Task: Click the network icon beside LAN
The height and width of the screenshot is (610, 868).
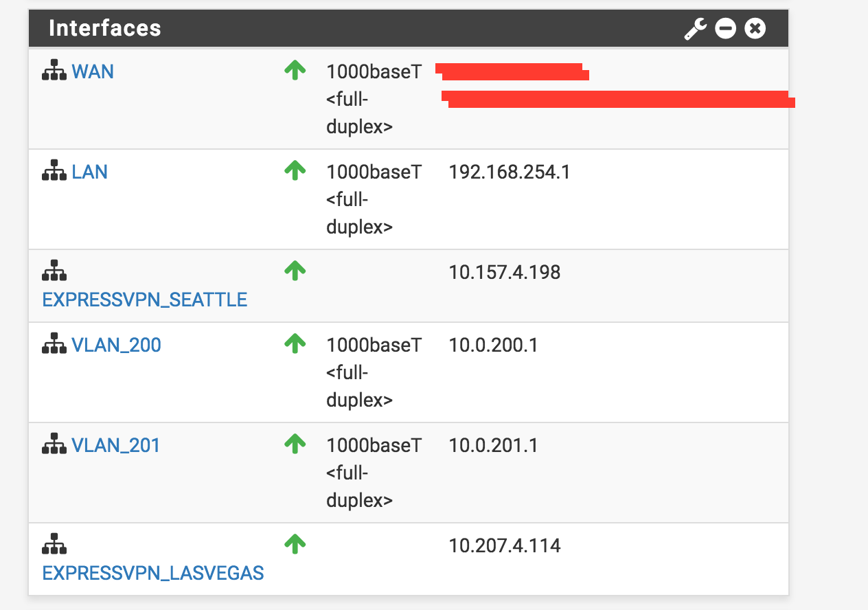Action: pyautogui.click(x=54, y=171)
